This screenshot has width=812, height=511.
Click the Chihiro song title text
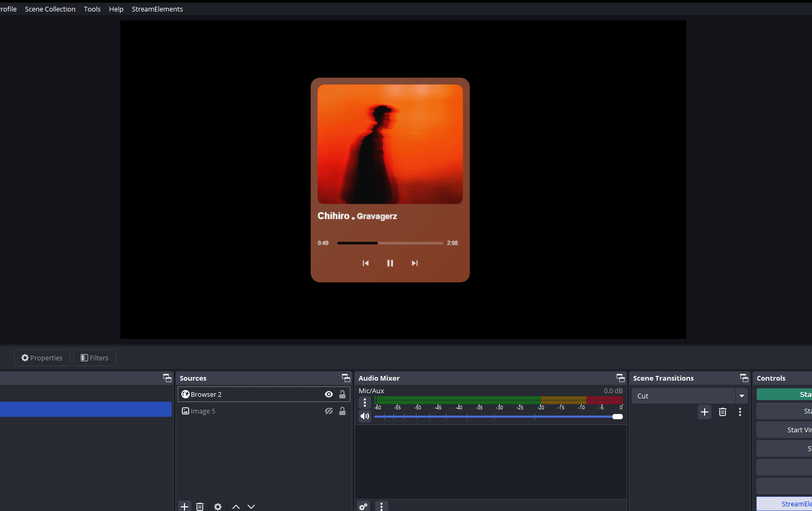point(334,216)
